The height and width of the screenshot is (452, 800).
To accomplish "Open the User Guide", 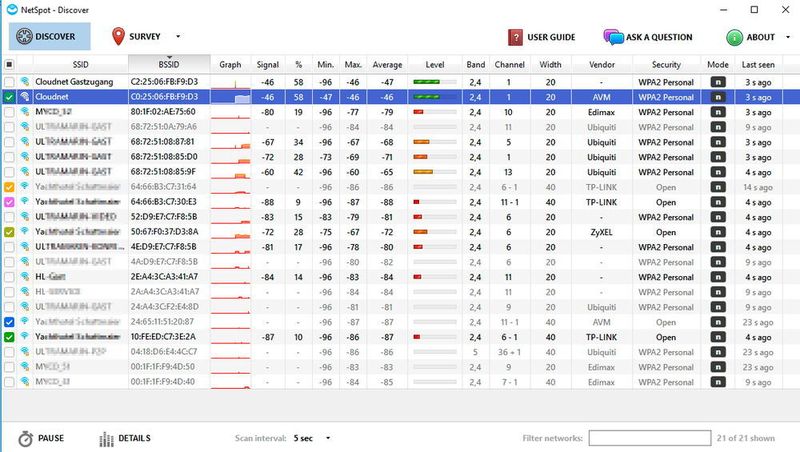I will (x=542, y=37).
